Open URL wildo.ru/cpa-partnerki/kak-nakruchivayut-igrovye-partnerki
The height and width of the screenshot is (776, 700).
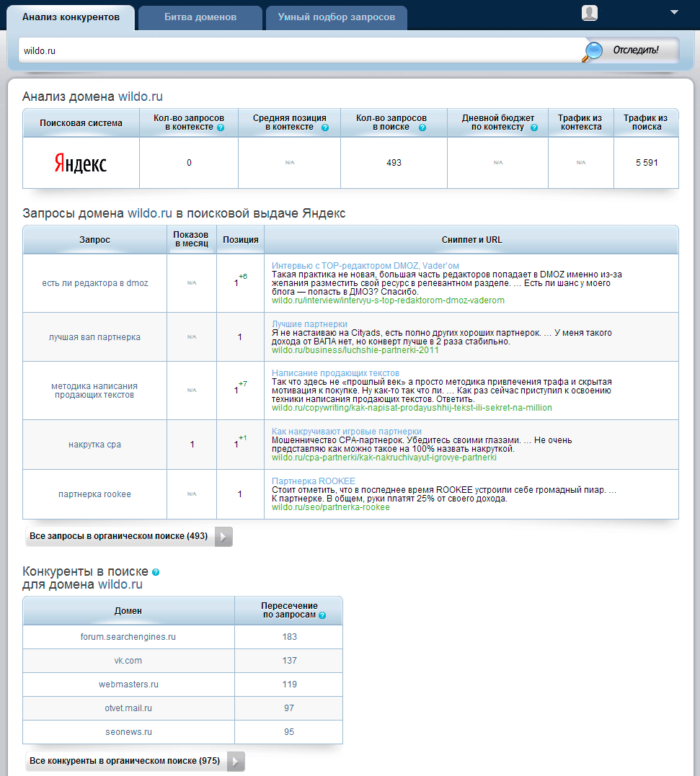point(384,458)
